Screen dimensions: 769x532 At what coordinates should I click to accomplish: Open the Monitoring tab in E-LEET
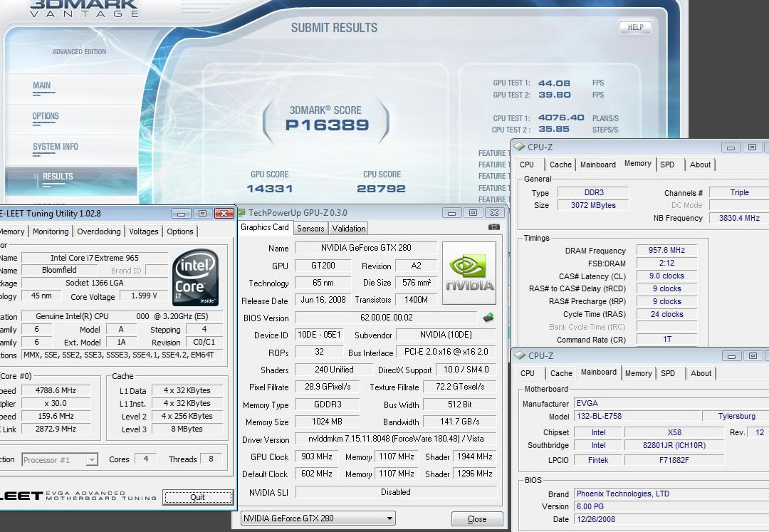point(51,231)
